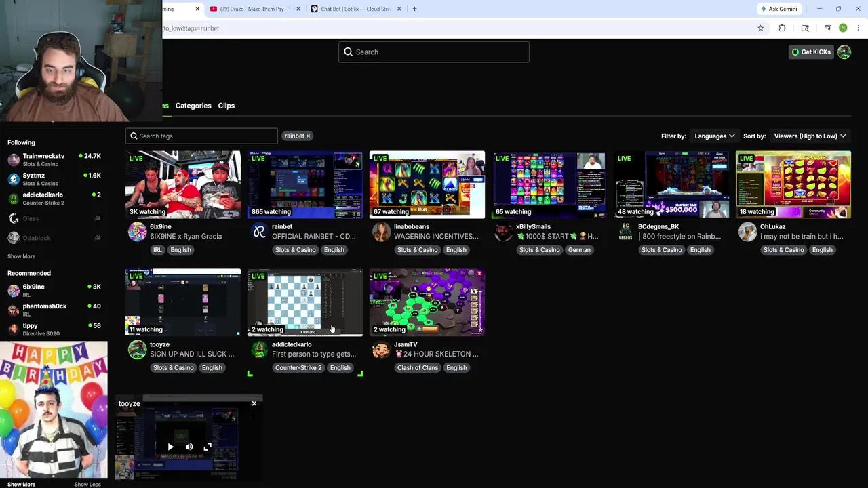
Task: Open the Languages filter dropdown
Action: pyautogui.click(x=714, y=136)
